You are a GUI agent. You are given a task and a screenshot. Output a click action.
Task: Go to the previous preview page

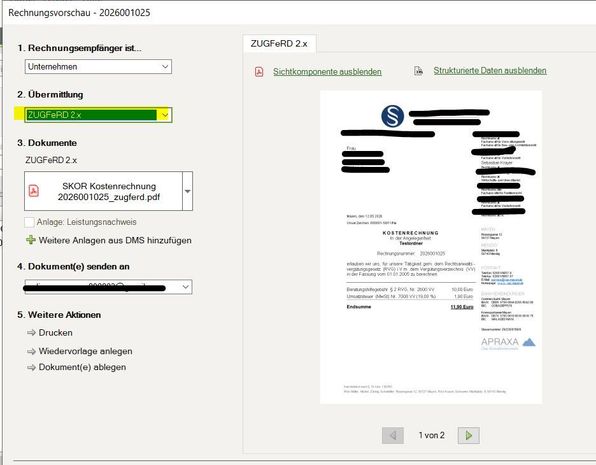pos(393,435)
